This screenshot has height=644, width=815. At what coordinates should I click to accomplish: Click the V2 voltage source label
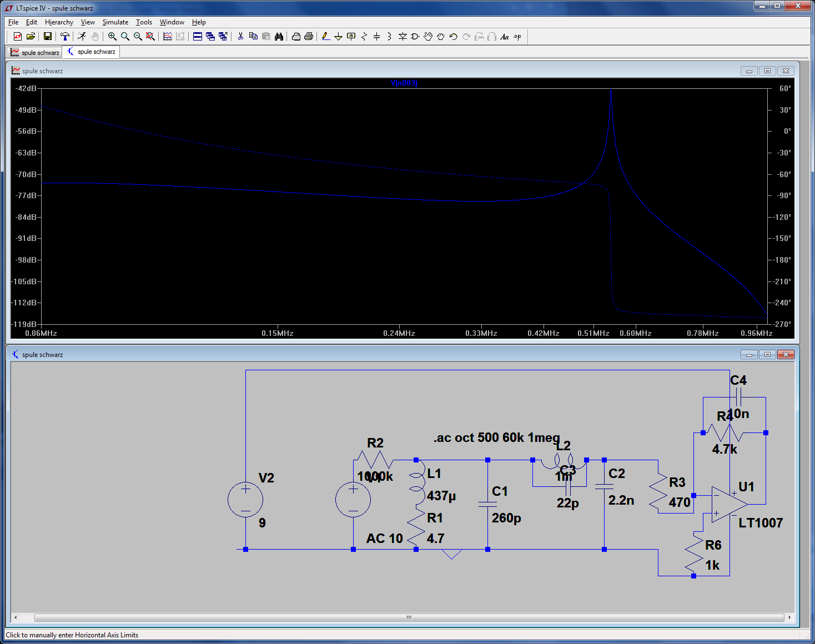click(x=266, y=478)
